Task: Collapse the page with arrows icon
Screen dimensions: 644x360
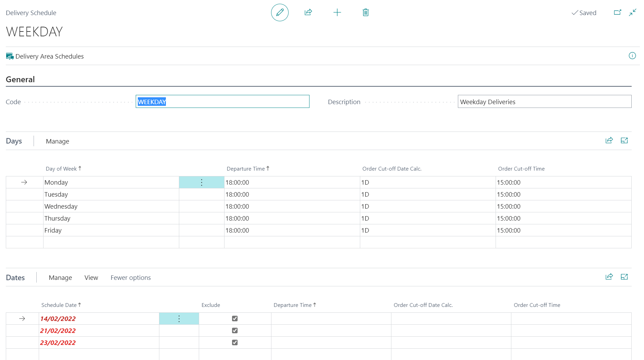Action: pyautogui.click(x=633, y=12)
